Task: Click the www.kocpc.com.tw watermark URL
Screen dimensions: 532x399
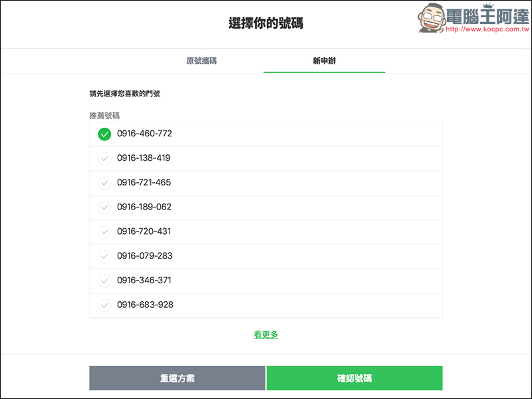Action: [x=486, y=30]
